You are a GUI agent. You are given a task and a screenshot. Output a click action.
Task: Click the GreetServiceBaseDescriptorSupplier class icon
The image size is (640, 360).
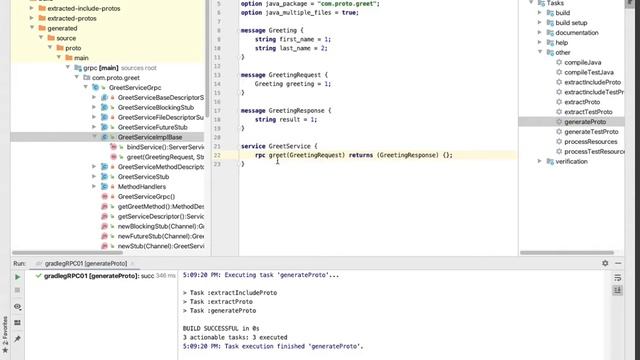[104, 98]
